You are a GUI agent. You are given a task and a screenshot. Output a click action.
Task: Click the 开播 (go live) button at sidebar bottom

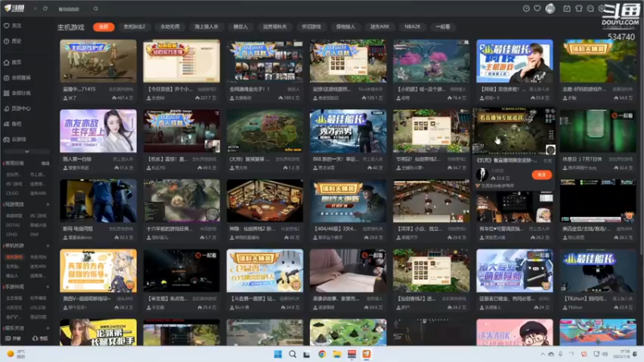(13, 339)
